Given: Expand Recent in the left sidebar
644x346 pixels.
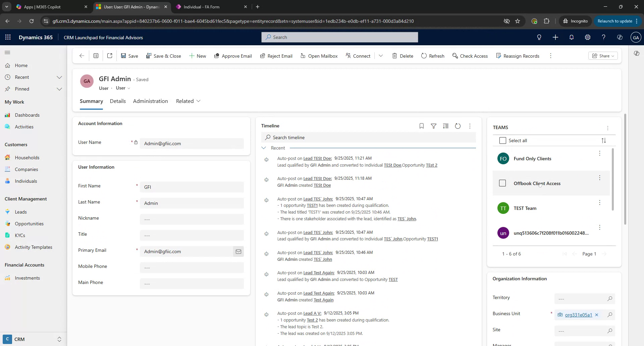Looking at the screenshot, I should pos(59,77).
